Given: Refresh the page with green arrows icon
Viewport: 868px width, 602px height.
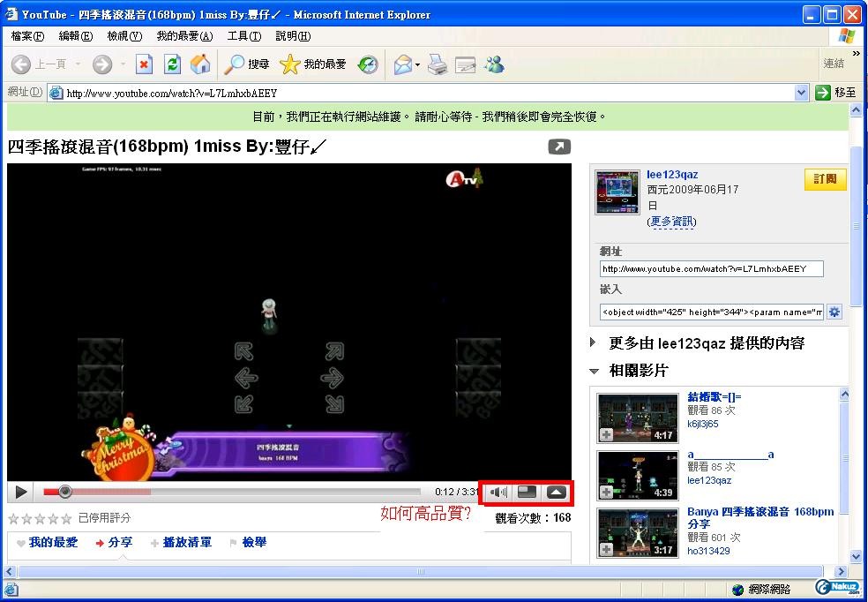Looking at the screenshot, I should click(x=172, y=64).
